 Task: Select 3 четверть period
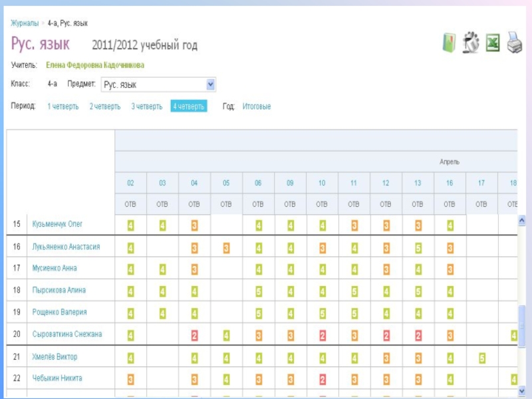146,106
